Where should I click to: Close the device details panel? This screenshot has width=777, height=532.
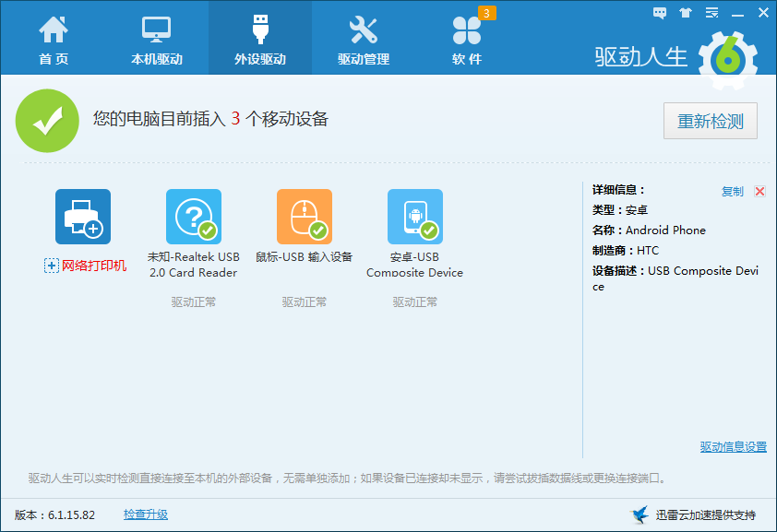pos(759,191)
